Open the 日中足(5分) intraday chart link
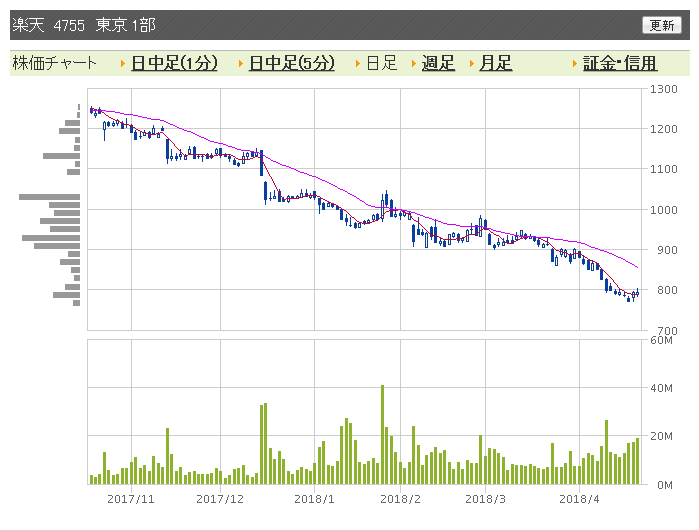This screenshot has height=530, width=699. [292, 63]
